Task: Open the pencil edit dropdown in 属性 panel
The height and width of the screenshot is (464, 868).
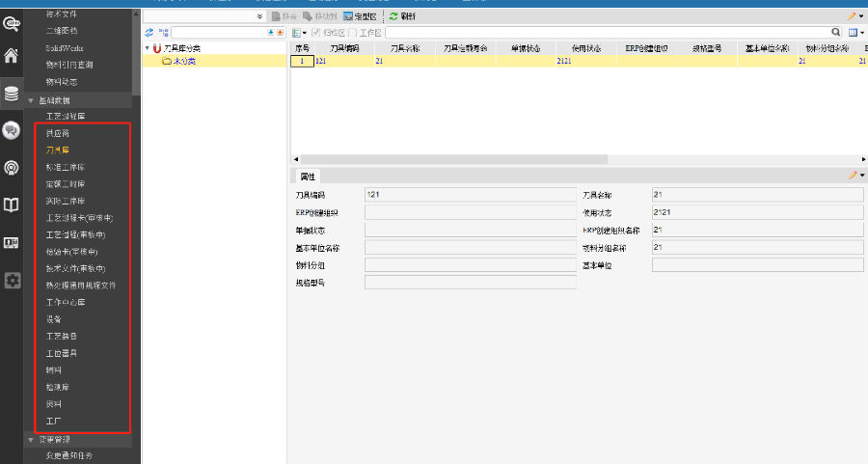Action: (855, 176)
